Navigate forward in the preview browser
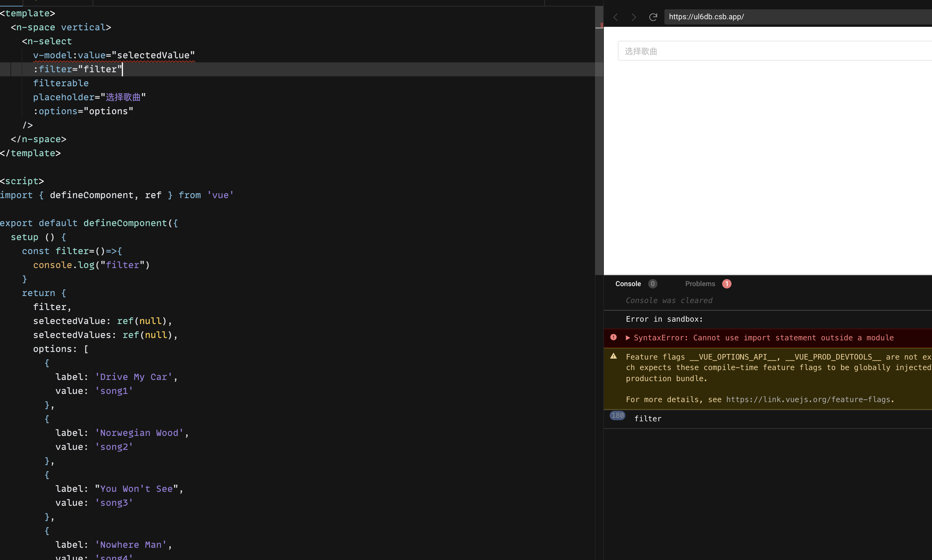 pos(634,17)
